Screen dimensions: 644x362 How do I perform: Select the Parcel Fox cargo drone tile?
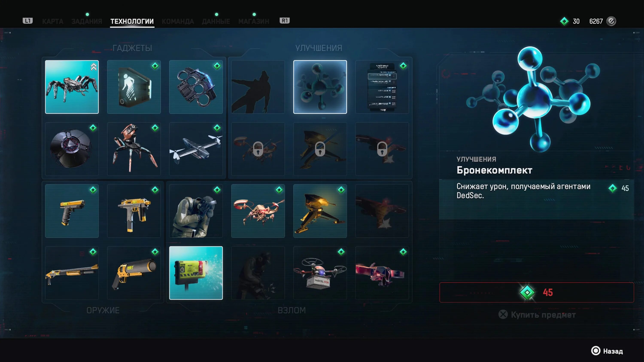click(x=320, y=273)
